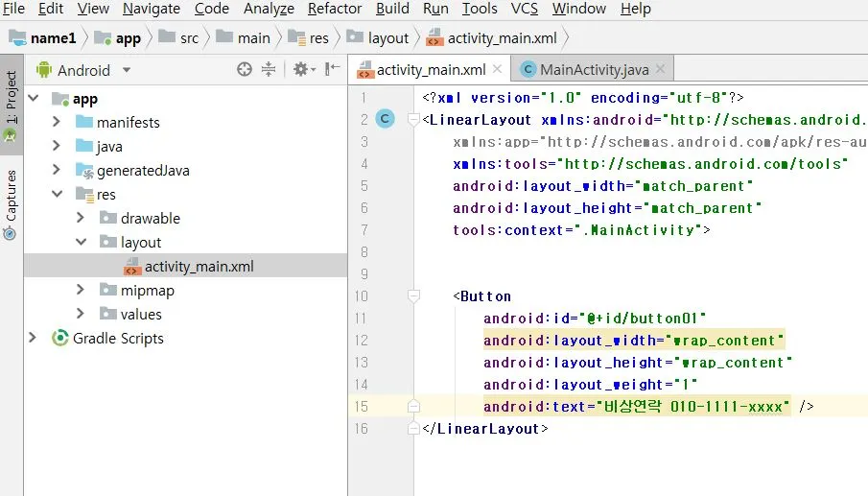Screen dimensions: 868x496
Task: Select the Gradle Scripts node
Action: pos(107,339)
